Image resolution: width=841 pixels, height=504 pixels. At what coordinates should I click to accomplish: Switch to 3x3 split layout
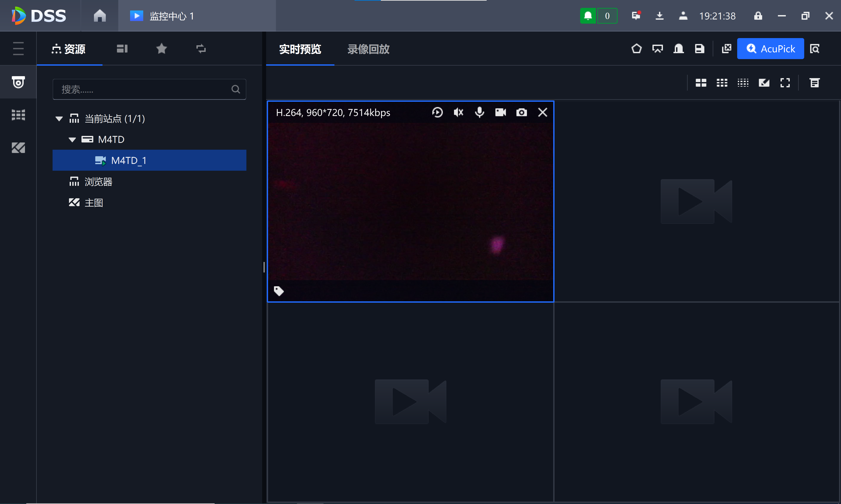pos(722,83)
